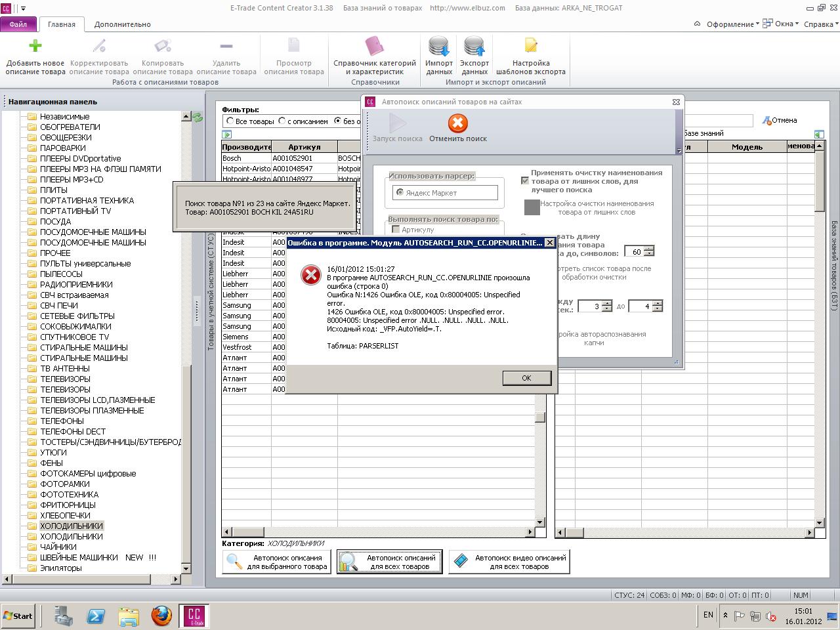Click the edit product description pencil icon
This screenshot has height=630, width=840.
point(99,45)
